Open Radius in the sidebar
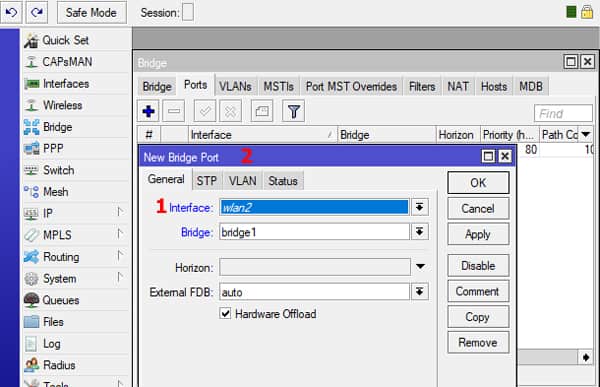Viewport: 600px width, 387px height. [x=76, y=365]
